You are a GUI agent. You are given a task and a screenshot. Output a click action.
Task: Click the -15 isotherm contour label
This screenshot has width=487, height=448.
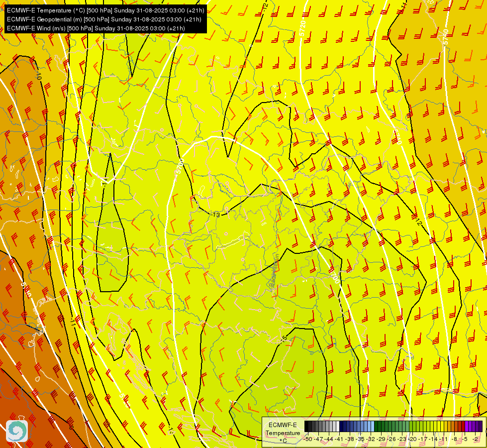pyautogui.click(x=283, y=339)
